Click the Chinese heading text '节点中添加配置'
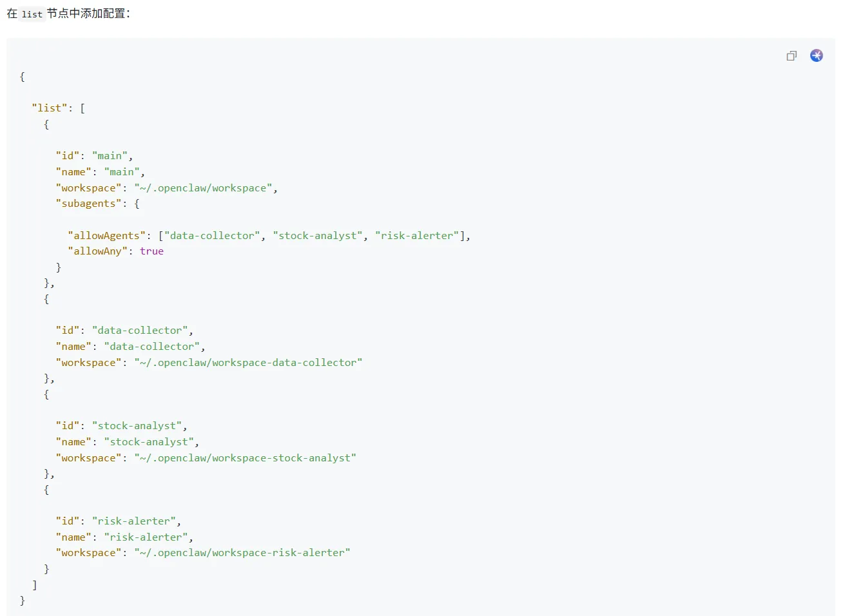Viewport: 854px width, 616px height. pos(87,14)
